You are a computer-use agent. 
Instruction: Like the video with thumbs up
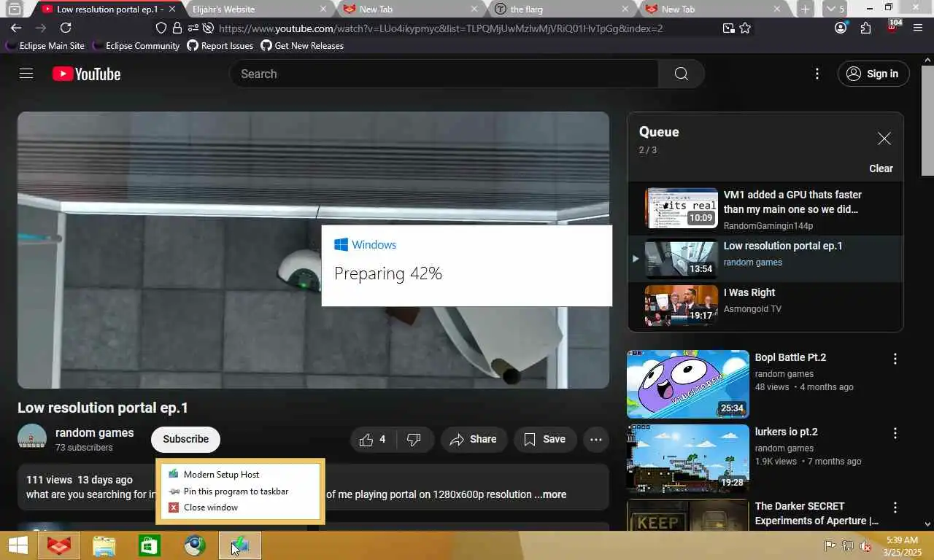(373, 439)
